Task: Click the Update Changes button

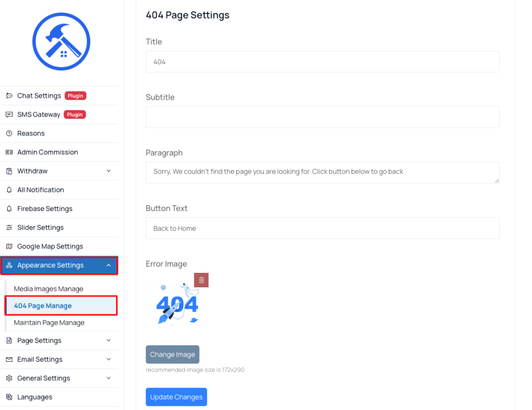Action: click(177, 397)
